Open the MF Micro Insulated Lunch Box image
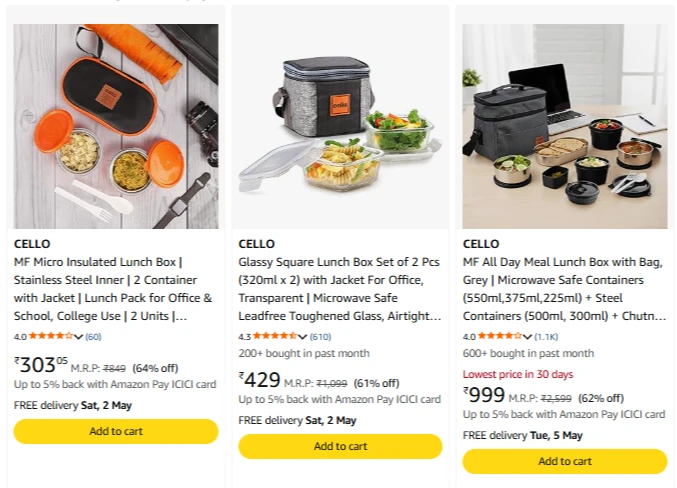The width and height of the screenshot is (677, 488). click(x=115, y=126)
